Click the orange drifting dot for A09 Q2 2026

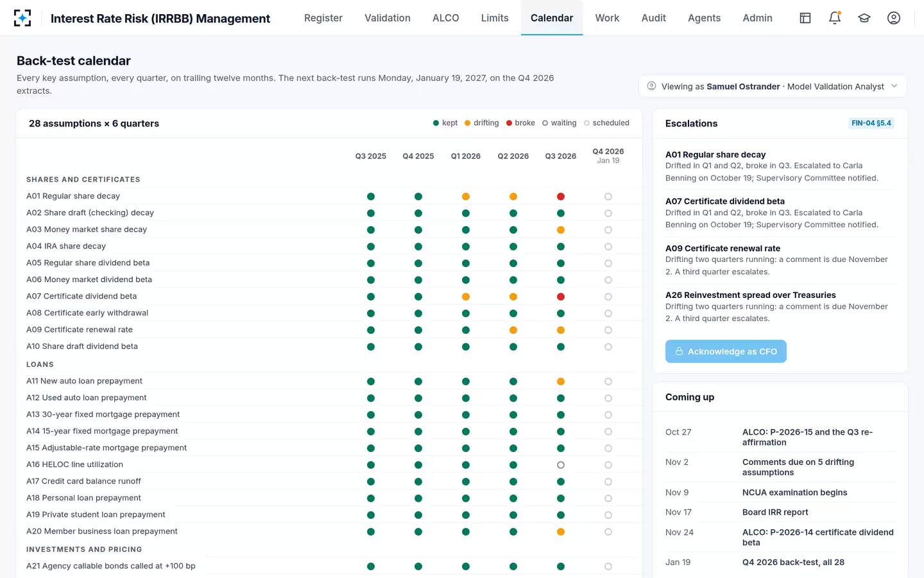(x=513, y=330)
